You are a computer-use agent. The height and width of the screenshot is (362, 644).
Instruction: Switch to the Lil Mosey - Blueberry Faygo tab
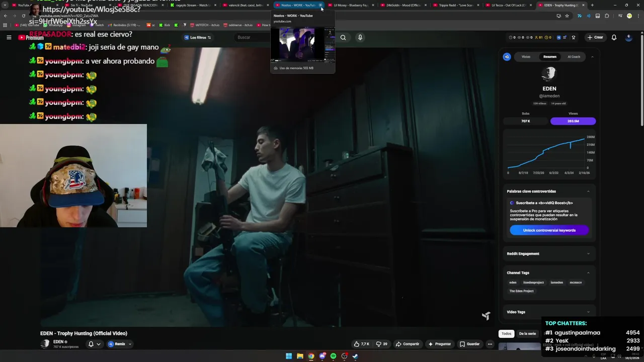351,5
